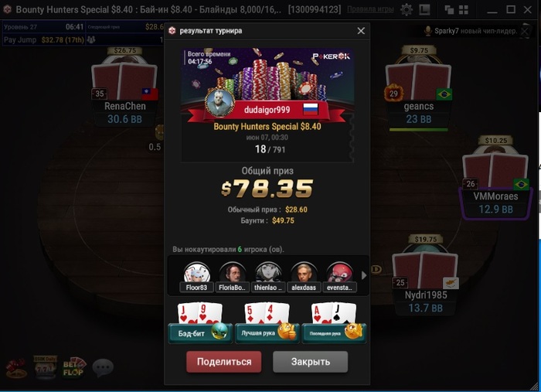Open the cascade windows icon
This screenshot has height=392, width=541.
(x=449, y=9)
